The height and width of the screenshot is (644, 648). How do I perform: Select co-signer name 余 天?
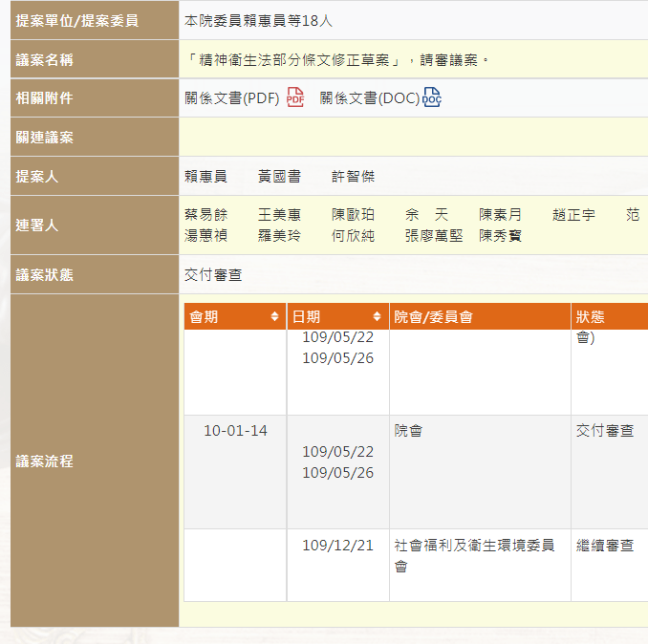426,214
